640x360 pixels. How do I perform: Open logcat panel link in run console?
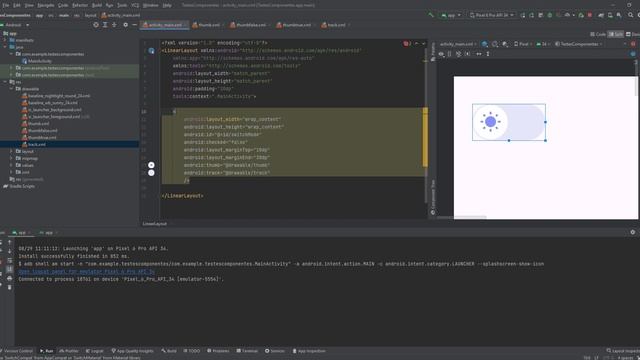coord(87,271)
